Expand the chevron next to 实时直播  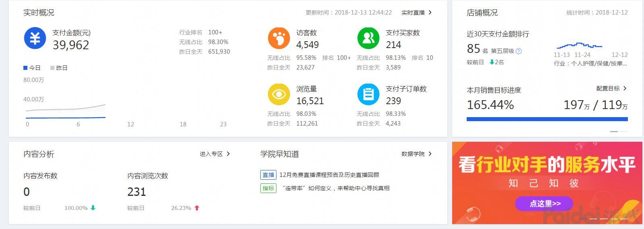coord(430,13)
